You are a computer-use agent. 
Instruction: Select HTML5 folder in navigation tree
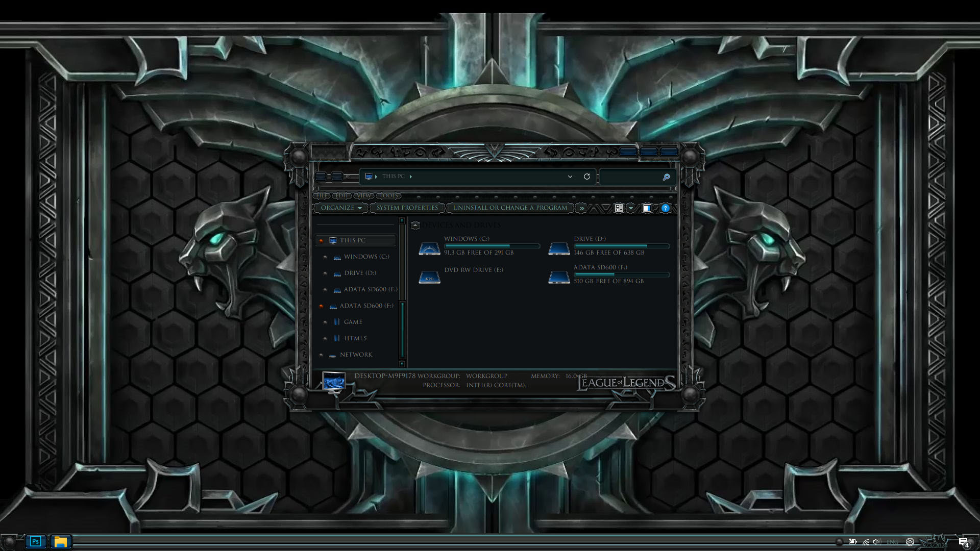pyautogui.click(x=355, y=338)
